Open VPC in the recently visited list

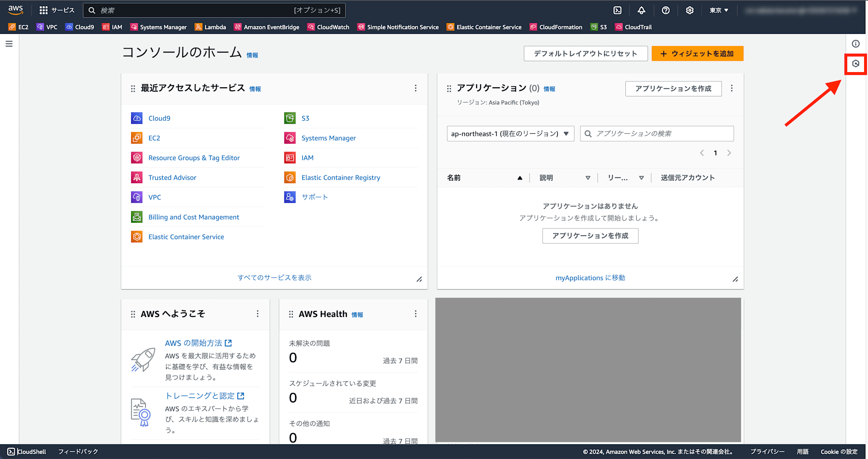[x=155, y=197]
